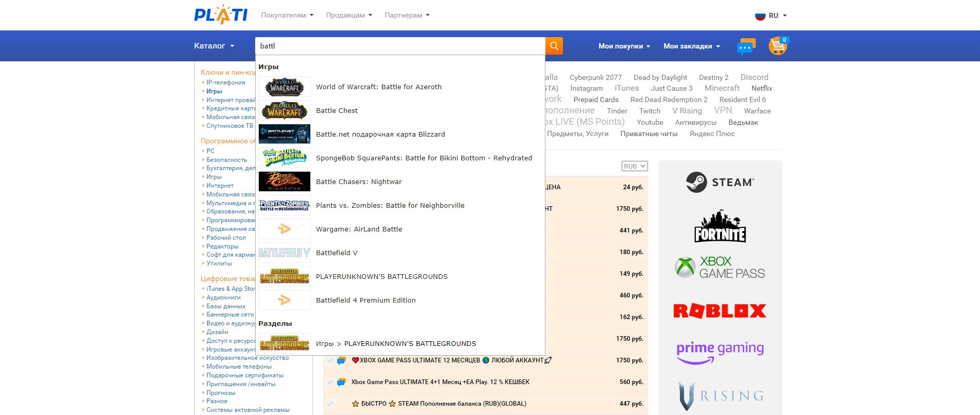The height and width of the screenshot is (415, 980).
Task: Toggle checkbox on STEAM Пополнение баланса row
Action: 330,404
